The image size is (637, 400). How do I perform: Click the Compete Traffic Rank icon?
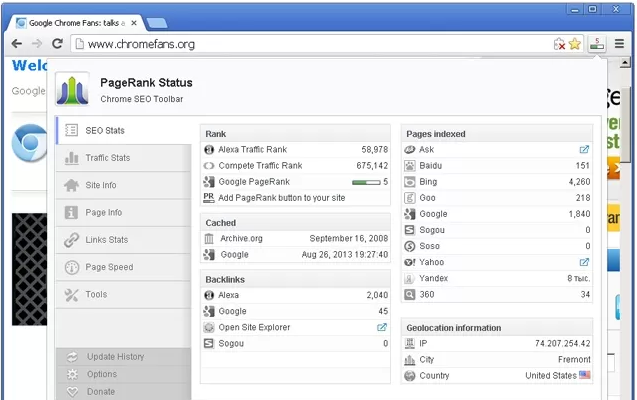point(209,166)
